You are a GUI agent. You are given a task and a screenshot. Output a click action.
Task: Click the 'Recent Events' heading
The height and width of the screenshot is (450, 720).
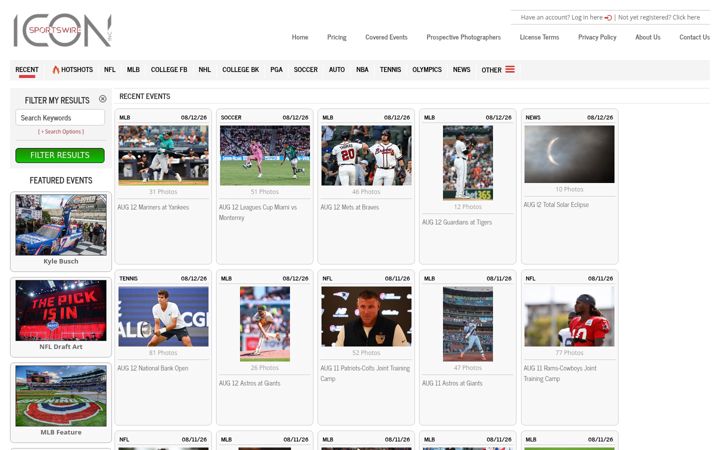click(145, 96)
